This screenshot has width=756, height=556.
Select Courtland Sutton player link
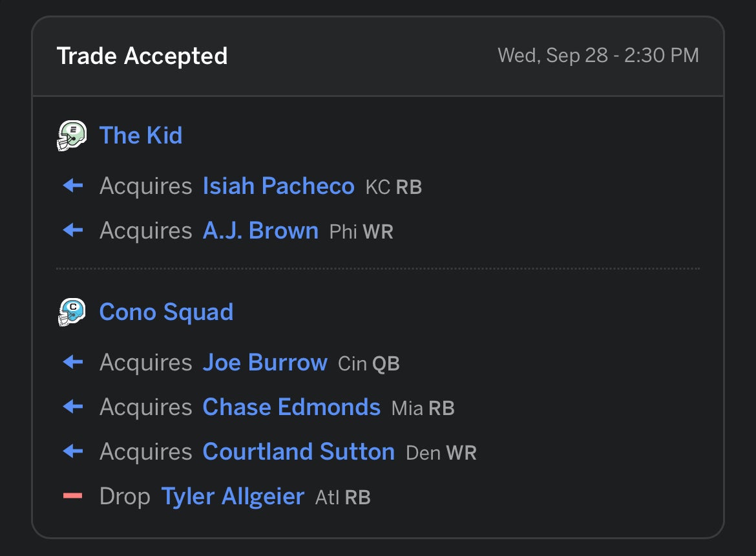pyautogui.click(x=299, y=451)
